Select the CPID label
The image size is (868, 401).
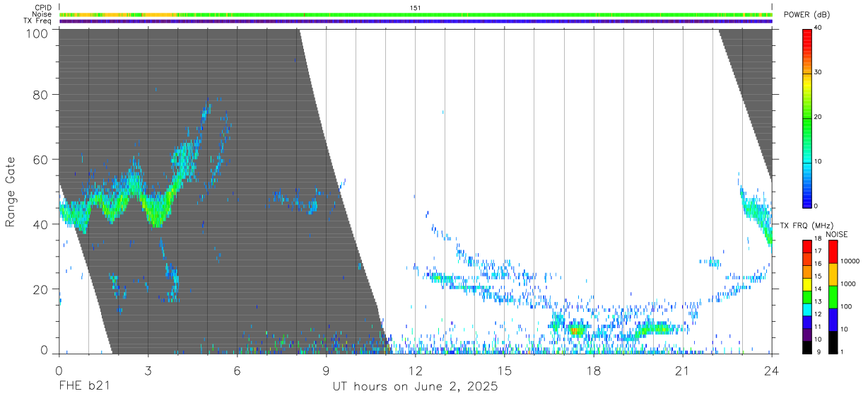[43, 8]
